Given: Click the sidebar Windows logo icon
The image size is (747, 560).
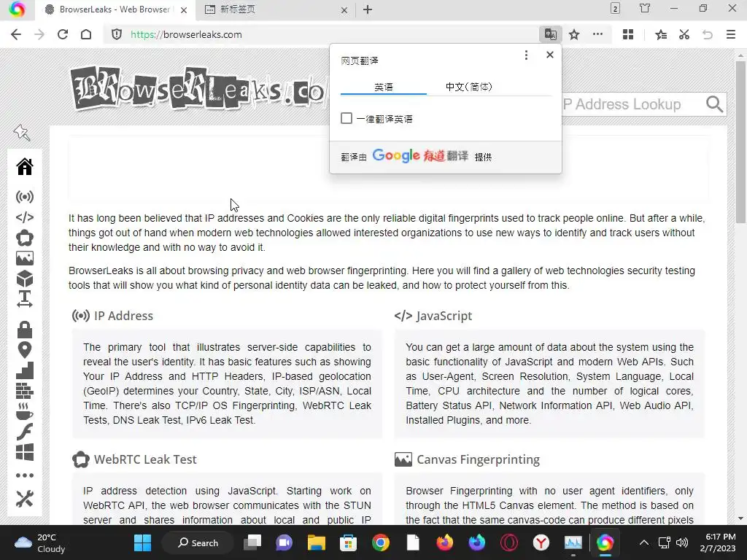Looking at the screenshot, I should coord(25,452).
